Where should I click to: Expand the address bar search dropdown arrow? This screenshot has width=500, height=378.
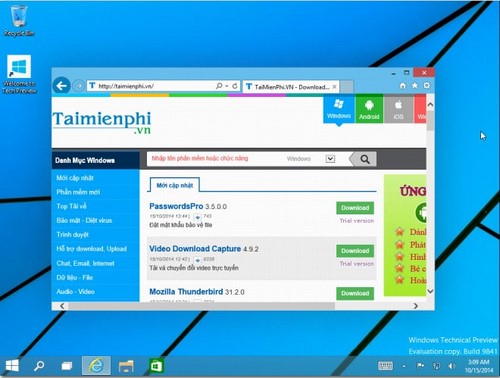[x=227, y=86]
